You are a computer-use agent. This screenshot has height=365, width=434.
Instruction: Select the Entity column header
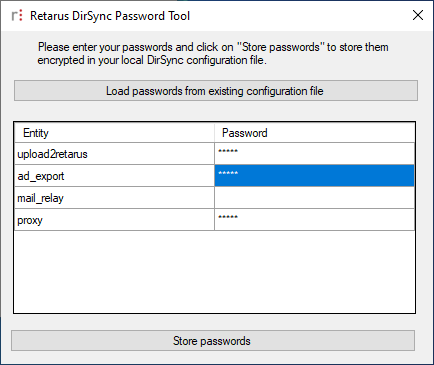(114, 133)
